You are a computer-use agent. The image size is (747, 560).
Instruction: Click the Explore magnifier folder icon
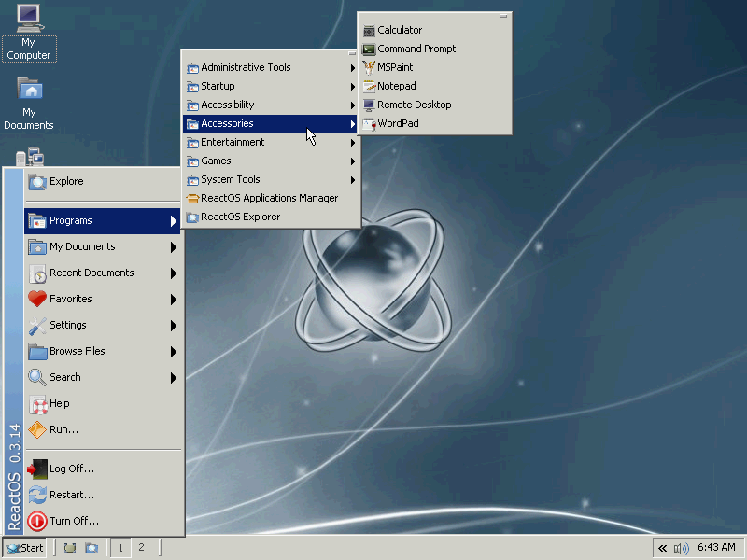(x=37, y=181)
